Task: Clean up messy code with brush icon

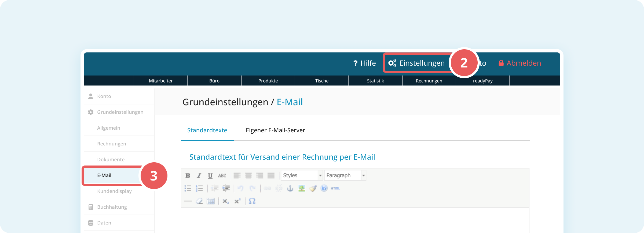Action: click(313, 189)
